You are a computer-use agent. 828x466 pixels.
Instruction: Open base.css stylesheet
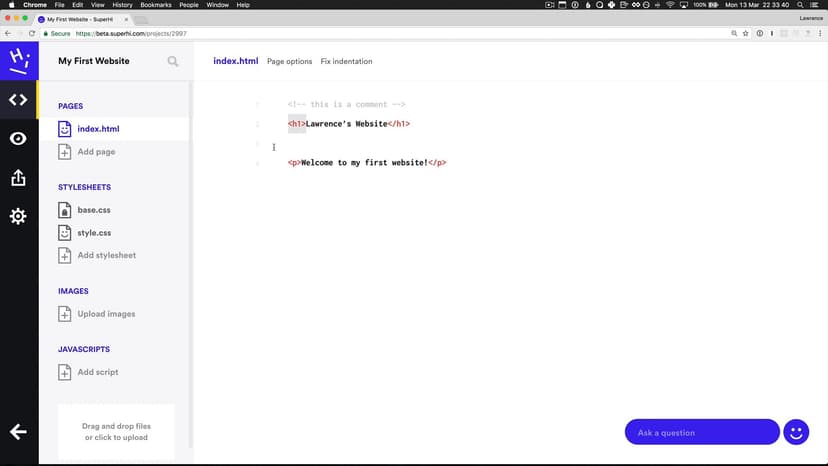point(94,211)
